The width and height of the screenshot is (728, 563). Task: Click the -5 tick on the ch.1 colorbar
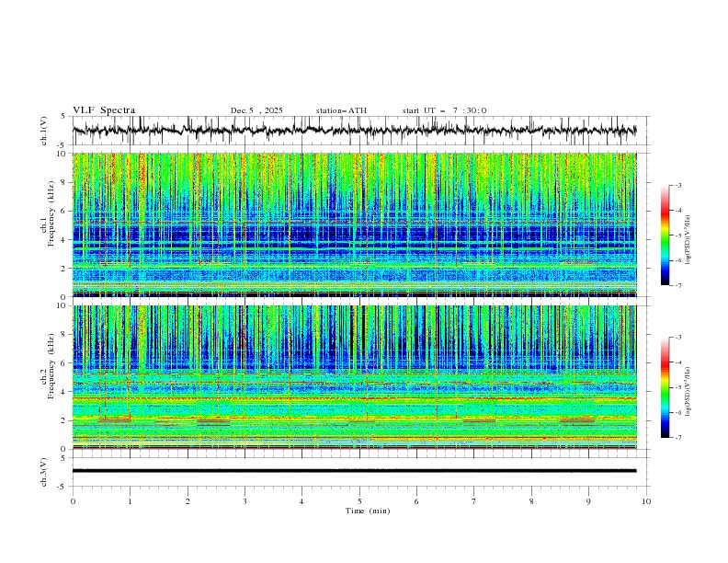[x=677, y=236]
